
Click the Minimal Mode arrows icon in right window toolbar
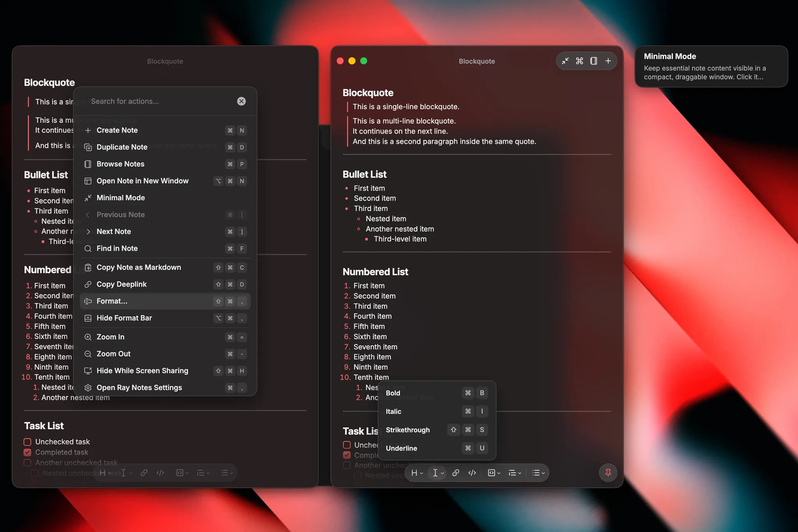[x=565, y=61]
